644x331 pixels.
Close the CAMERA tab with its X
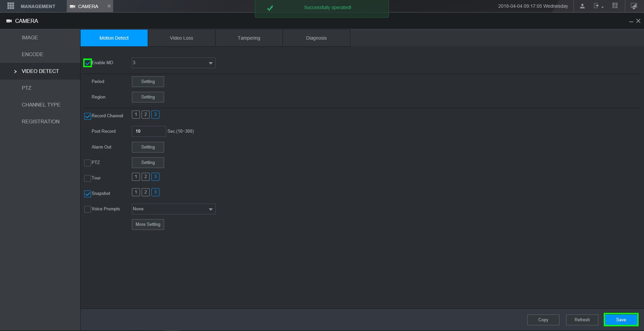click(x=109, y=6)
